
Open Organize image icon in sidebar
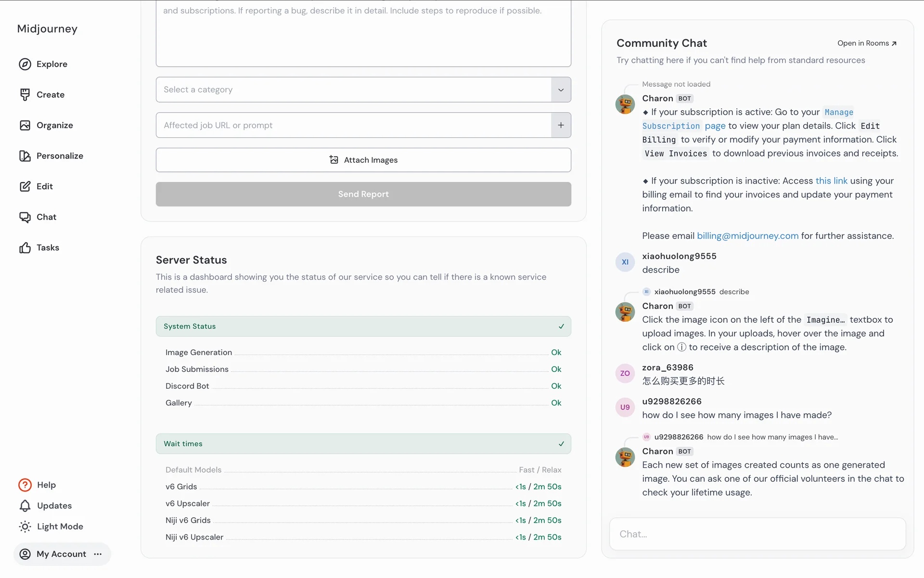tap(25, 125)
